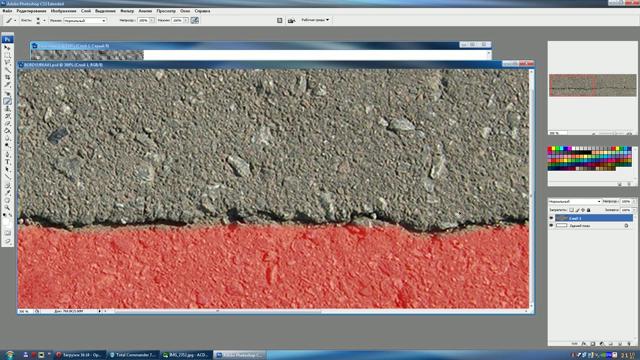
Task: Click the Navigator thumbnail preview
Action: click(x=592, y=85)
